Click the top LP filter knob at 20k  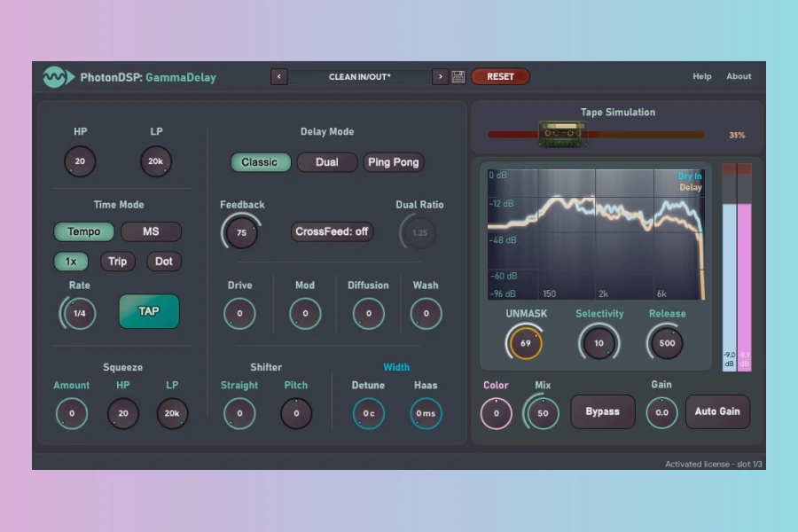click(156, 161)
